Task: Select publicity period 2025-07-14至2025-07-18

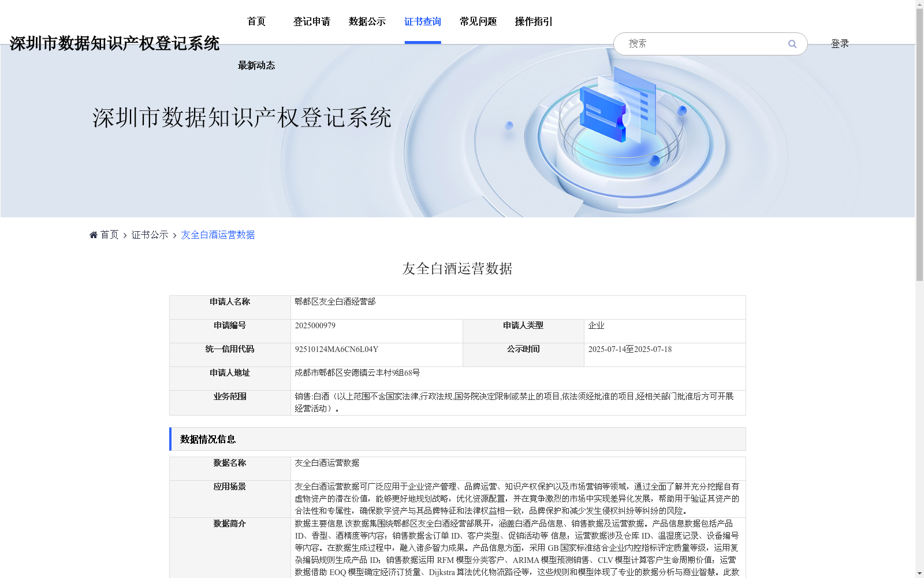Action: coord(630,349)
